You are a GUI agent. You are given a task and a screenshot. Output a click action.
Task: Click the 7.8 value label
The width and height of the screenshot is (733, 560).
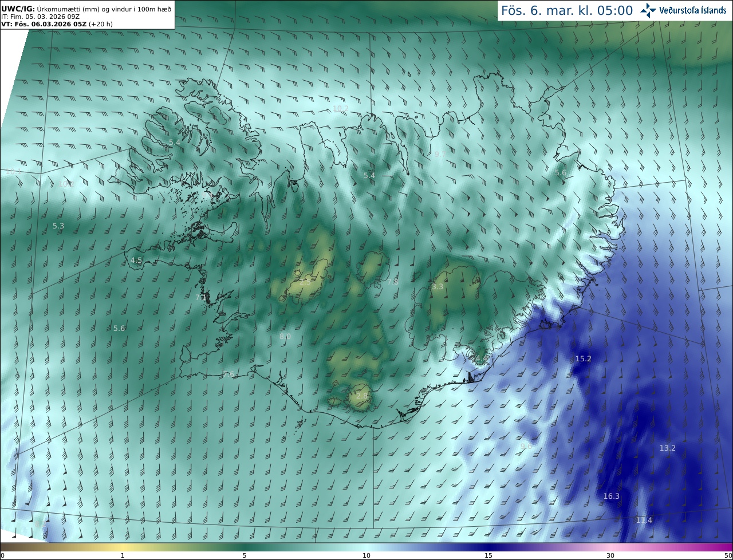(x=392, y=282)
